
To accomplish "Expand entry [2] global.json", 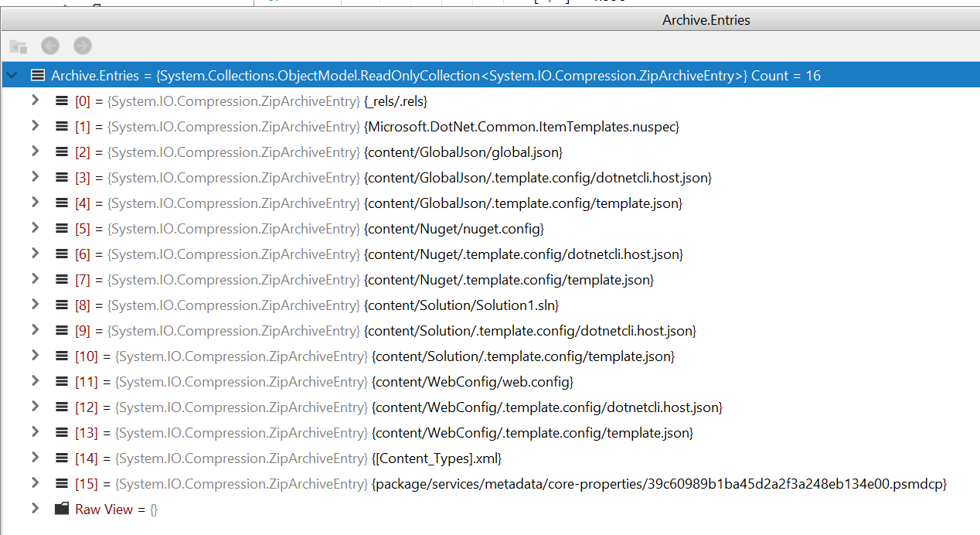I will pos(35,152).
